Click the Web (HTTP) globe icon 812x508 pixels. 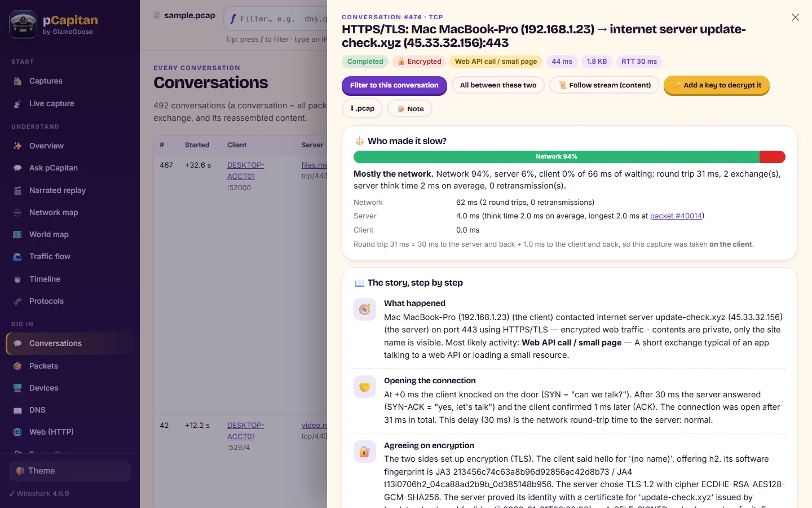[x=17, y=432]
